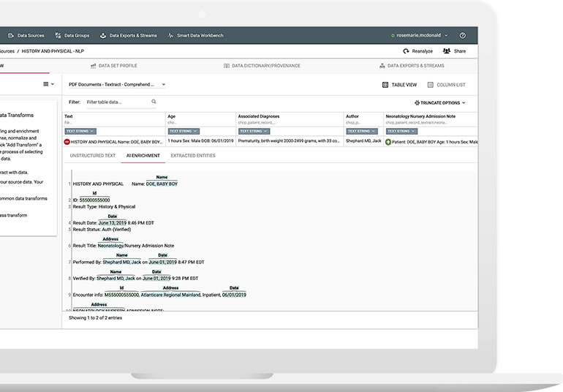This screenshot has height=392, width=563.
Task: Open Data Exports & Streams nav item
Action: click(x=128, y=36)
